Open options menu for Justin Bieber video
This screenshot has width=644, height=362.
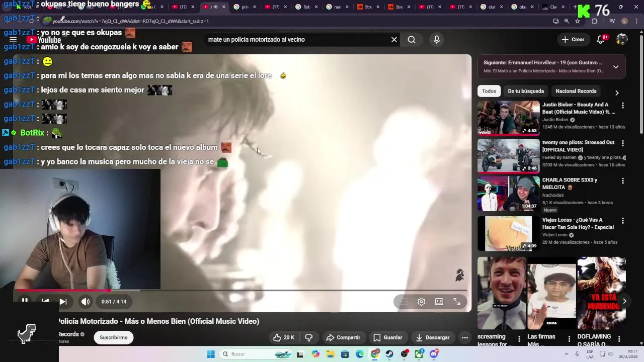[623, 106]
